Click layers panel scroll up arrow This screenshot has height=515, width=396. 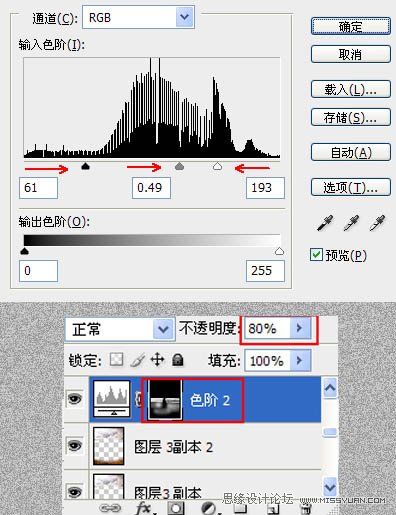(x=330, y=388)
